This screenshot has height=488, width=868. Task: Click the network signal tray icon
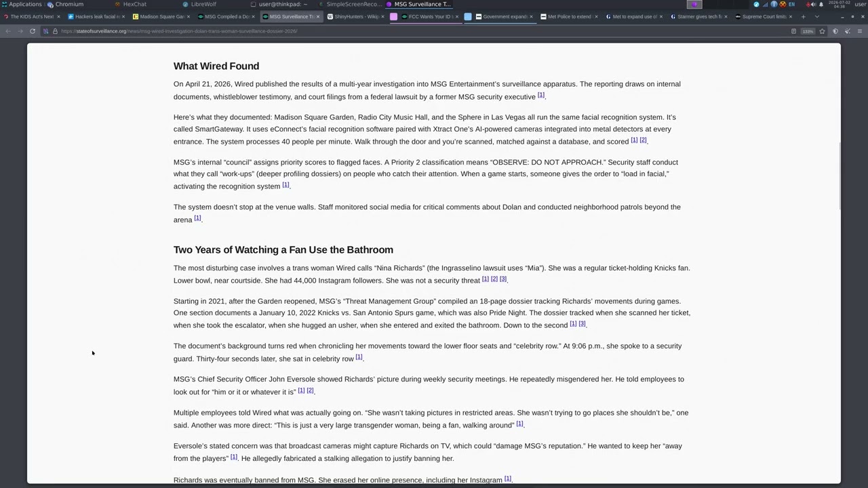coord(765,4)
